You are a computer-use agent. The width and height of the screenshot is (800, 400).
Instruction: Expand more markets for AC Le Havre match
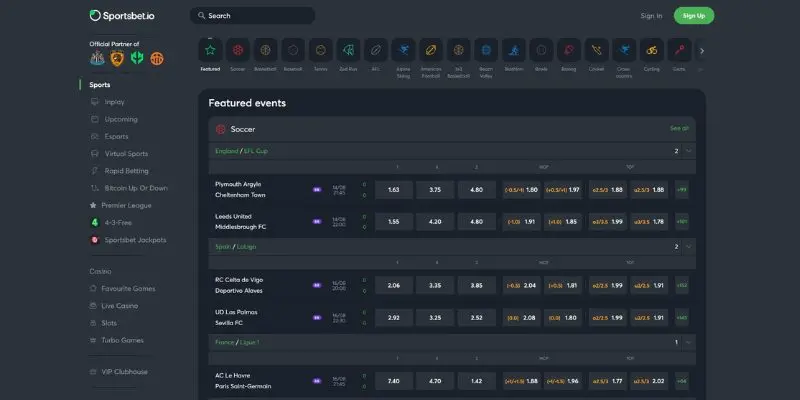(682, 381)
